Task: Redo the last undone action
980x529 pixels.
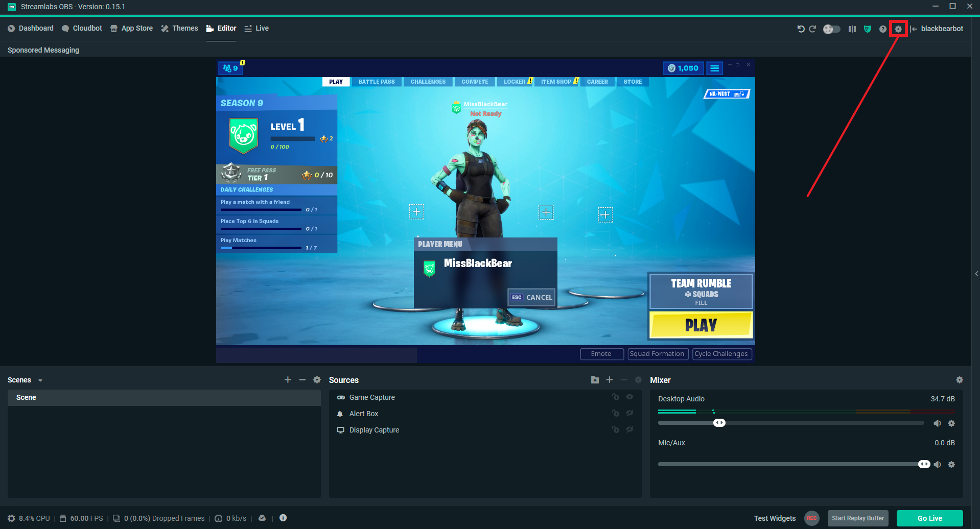Action: (812, 29)
